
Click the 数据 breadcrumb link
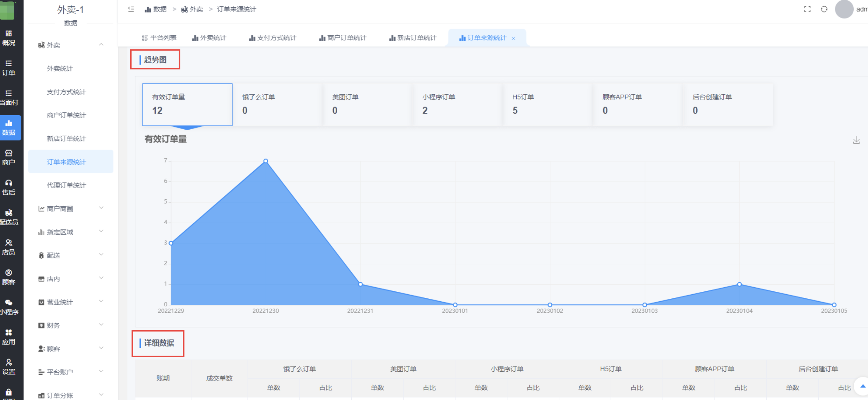click(156, 9)
